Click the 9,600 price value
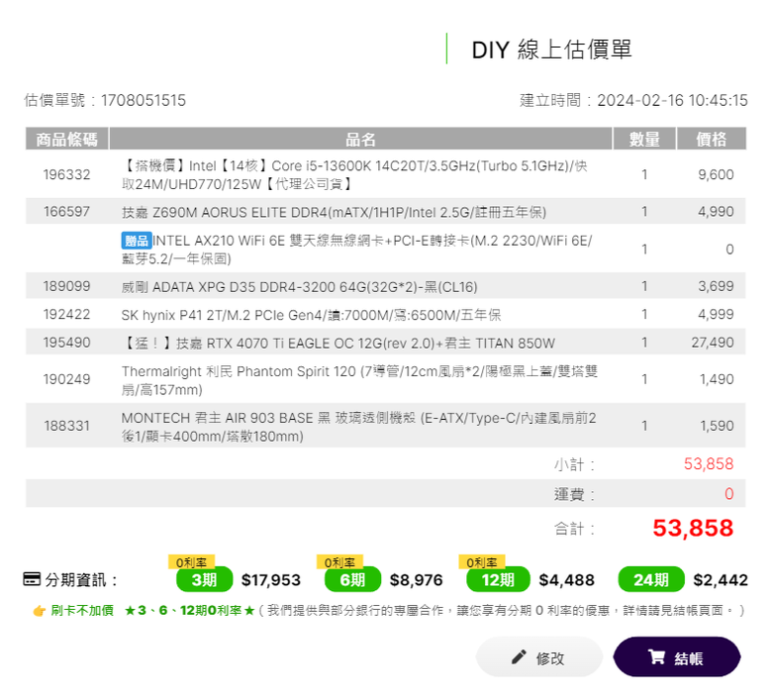 pyautogui.click(x=716, y=174)
